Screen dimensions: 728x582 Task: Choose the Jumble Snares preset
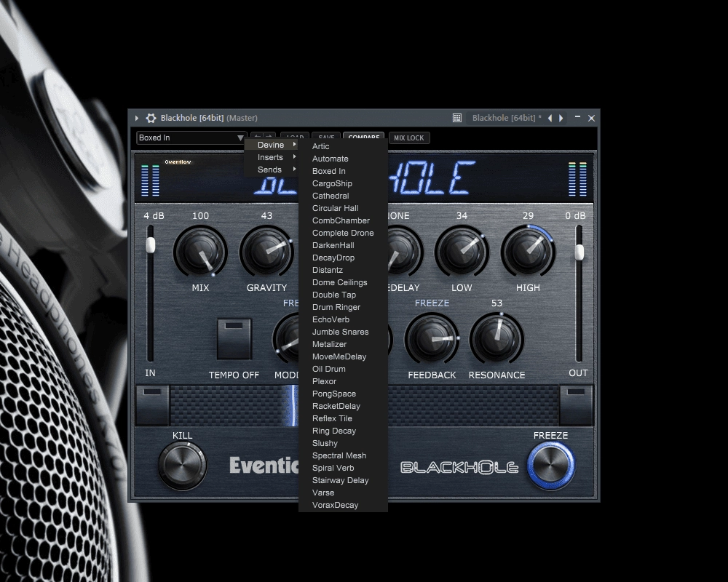tap(343, 332)
